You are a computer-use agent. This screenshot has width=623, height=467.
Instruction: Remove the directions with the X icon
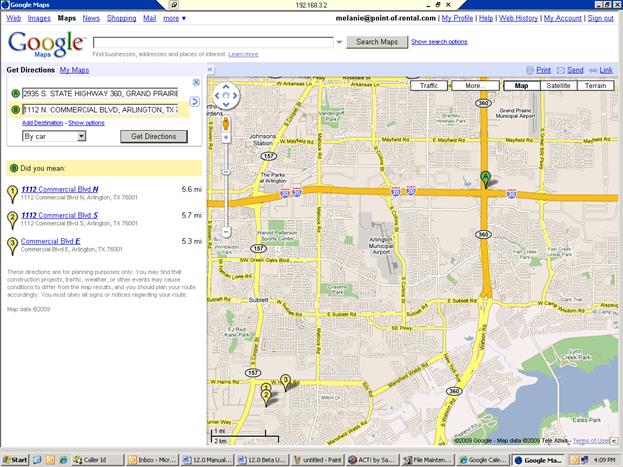(x=196, y=82)
